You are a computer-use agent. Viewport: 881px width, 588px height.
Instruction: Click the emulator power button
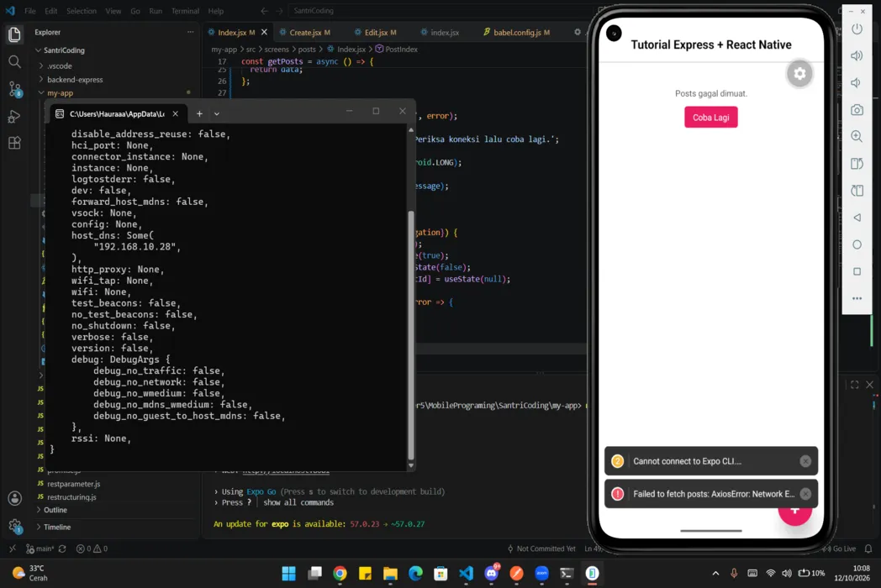coord(857,29)
